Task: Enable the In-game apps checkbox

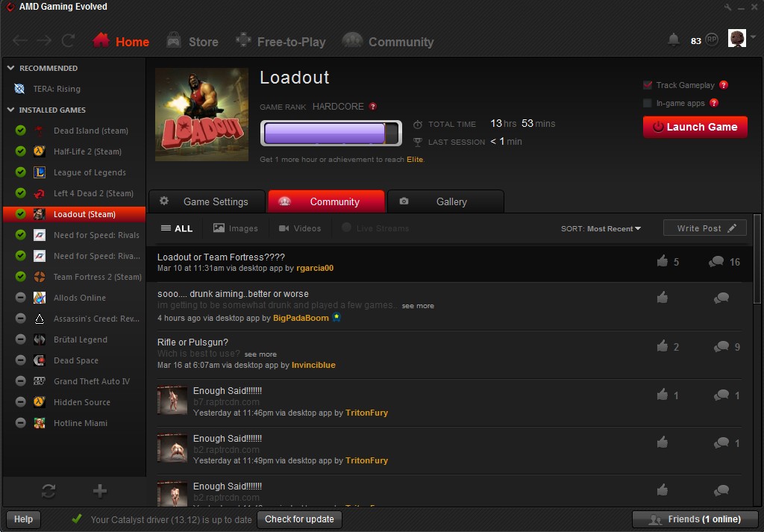Action: coord(648,103)
